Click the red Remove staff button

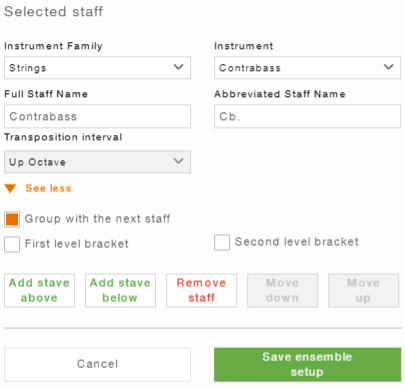(201, 290)
